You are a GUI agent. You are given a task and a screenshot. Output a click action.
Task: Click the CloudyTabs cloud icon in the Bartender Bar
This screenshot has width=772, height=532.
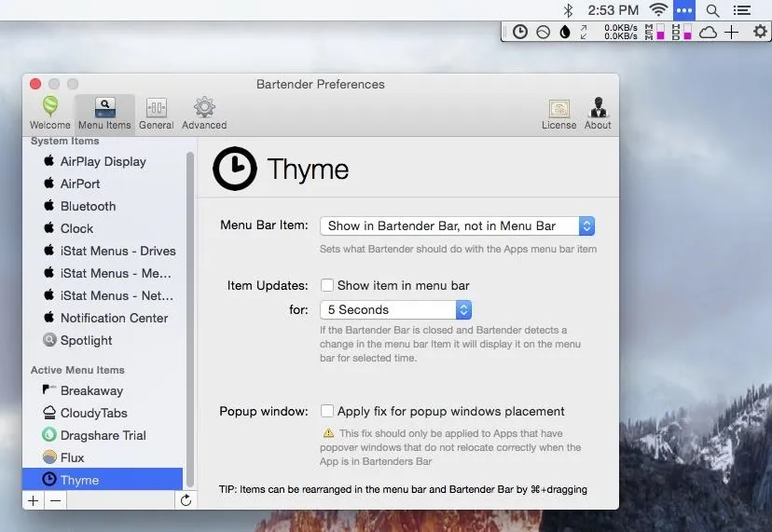tap(708, 33)
